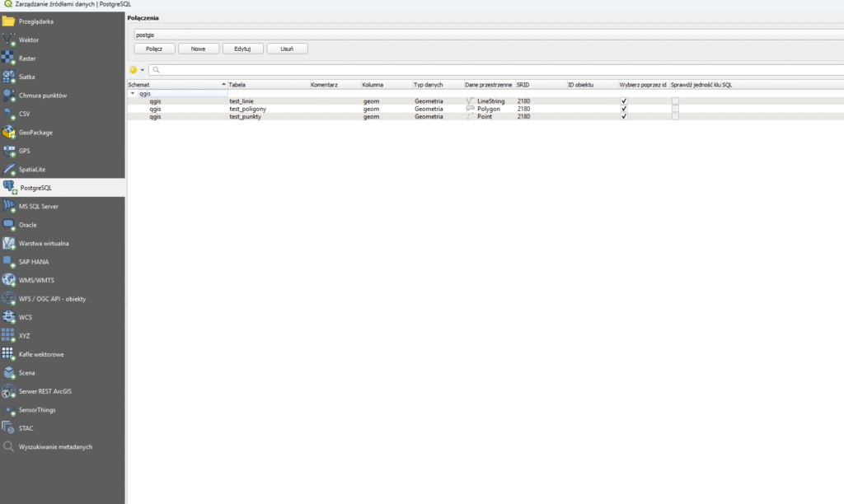Screen dimensions: 844x504
Task: Sort tables by Schemat column header
Action: coord(173,85)
